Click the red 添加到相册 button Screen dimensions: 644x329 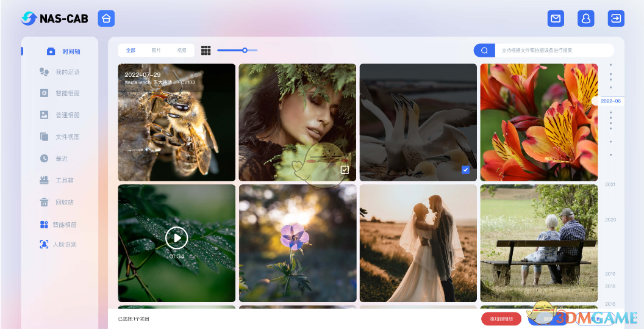[x=501, y=319]
